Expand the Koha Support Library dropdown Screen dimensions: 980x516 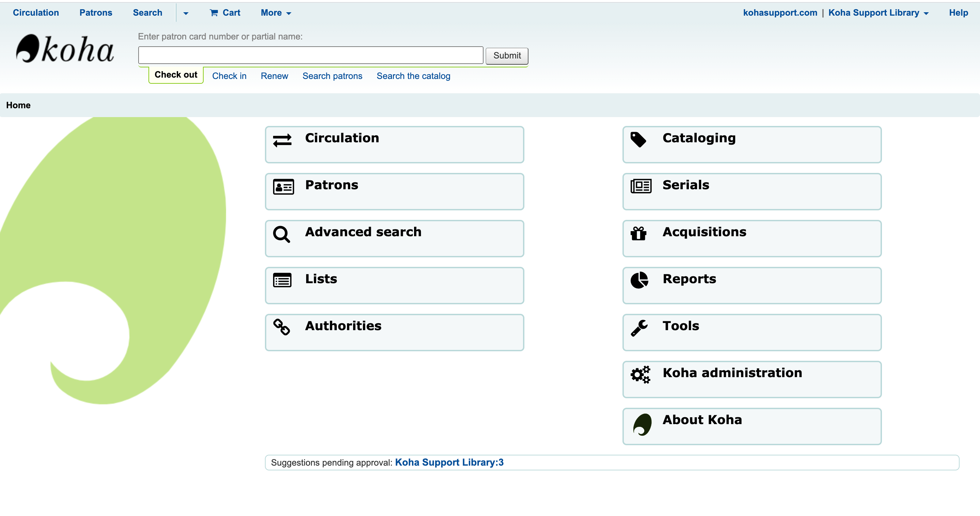point(926,13)
